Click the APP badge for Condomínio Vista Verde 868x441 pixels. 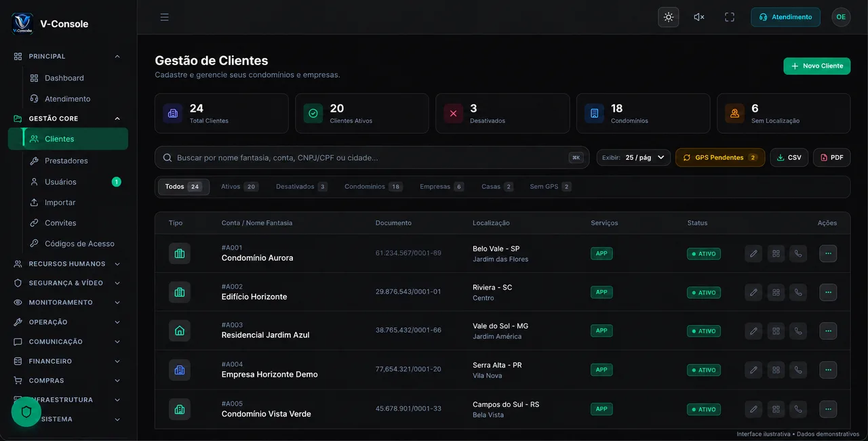point(601,409)
